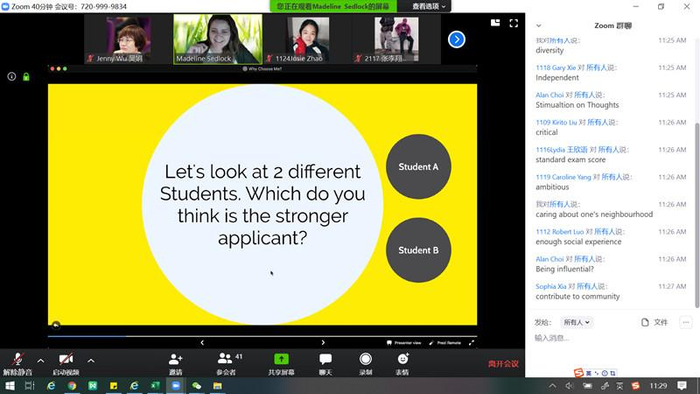The height and width of the screenshot is (394, 700).
Task: Open meeting info circle icon
Action: [x=12, y=77]
